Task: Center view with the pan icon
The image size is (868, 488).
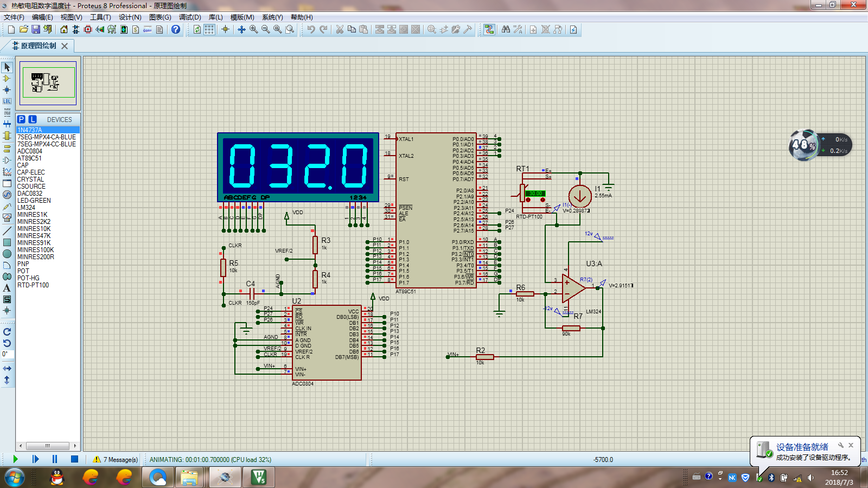Action: point(241,29)
